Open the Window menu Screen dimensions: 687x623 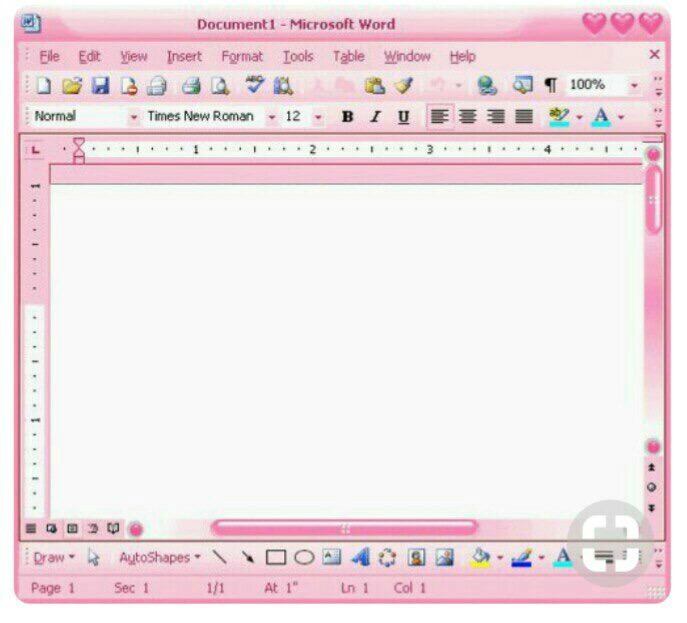point(407,56)
